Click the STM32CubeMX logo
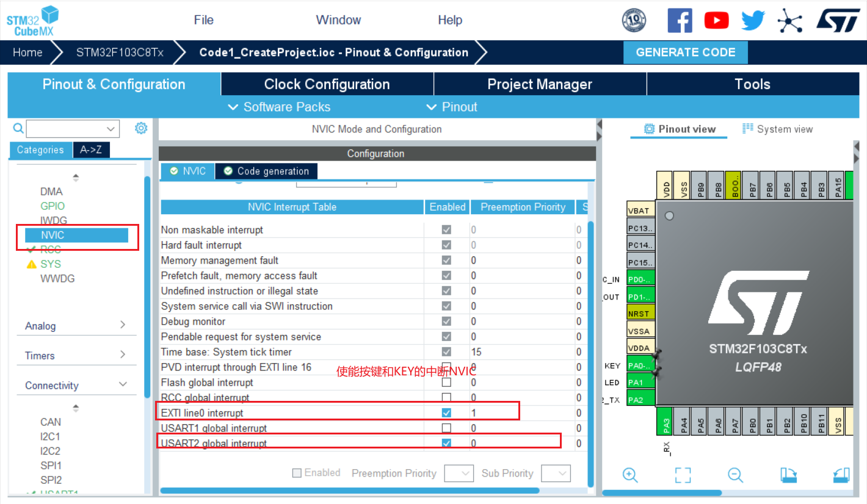The image size is (867, 504). pyautogui.click(x=33, y=21)
